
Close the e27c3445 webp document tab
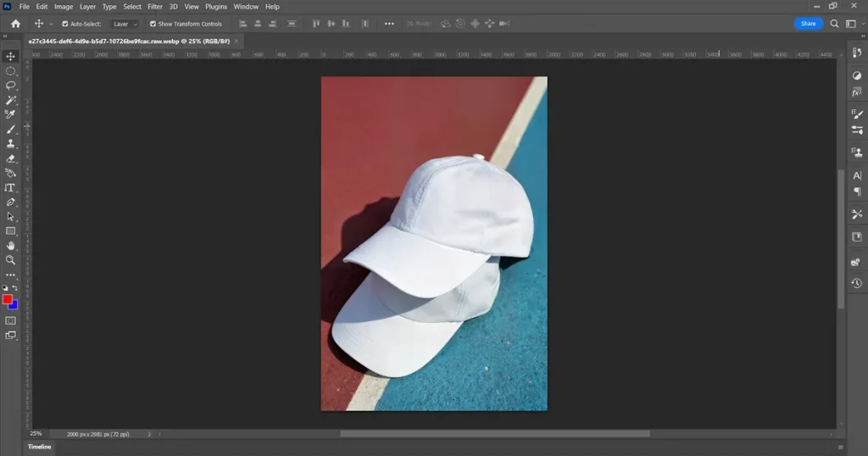[x=236, y=41]
